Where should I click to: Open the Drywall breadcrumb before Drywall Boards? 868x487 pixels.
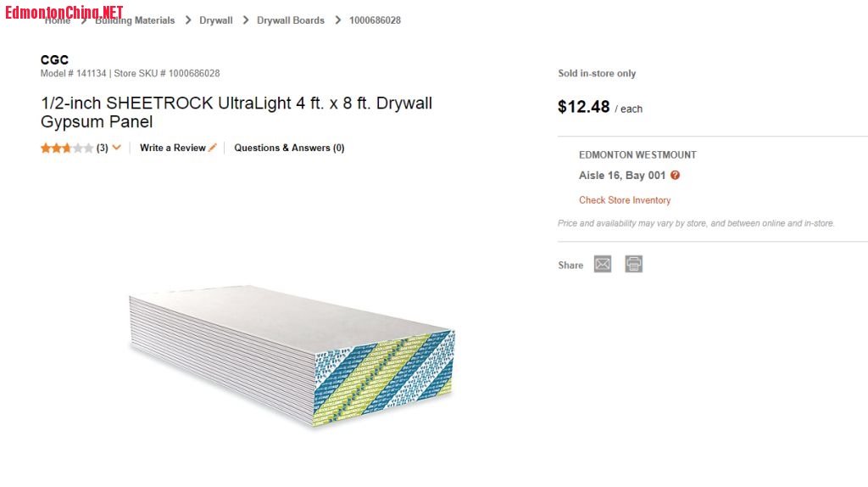coord(216,20)
